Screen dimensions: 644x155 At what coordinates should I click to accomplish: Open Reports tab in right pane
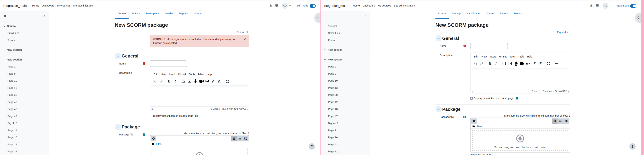coord(504,14)
